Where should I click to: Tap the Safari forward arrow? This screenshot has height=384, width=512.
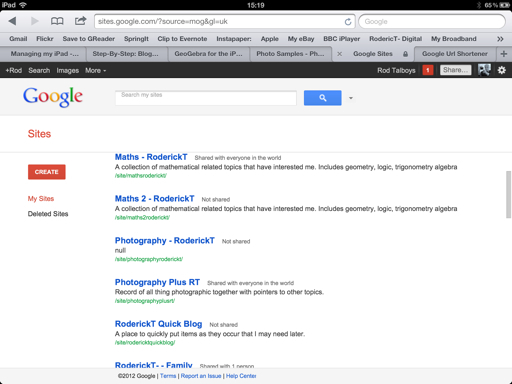(34, 21)
